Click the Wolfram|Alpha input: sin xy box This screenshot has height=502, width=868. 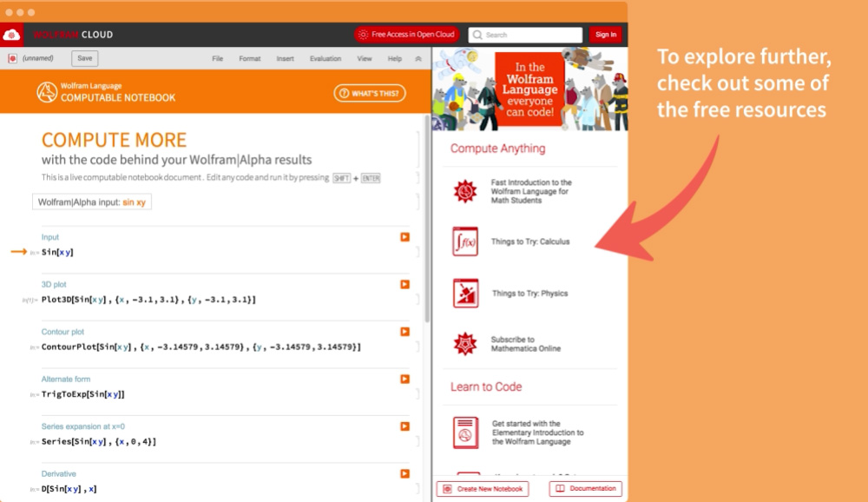[92, 202]
